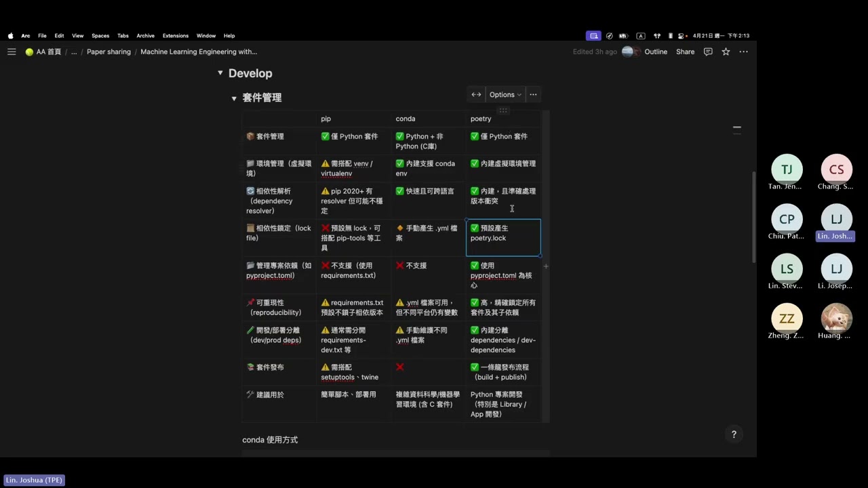Open the table three-dot more menu
This screenshot has height=488, width=868.
[533, 95]
